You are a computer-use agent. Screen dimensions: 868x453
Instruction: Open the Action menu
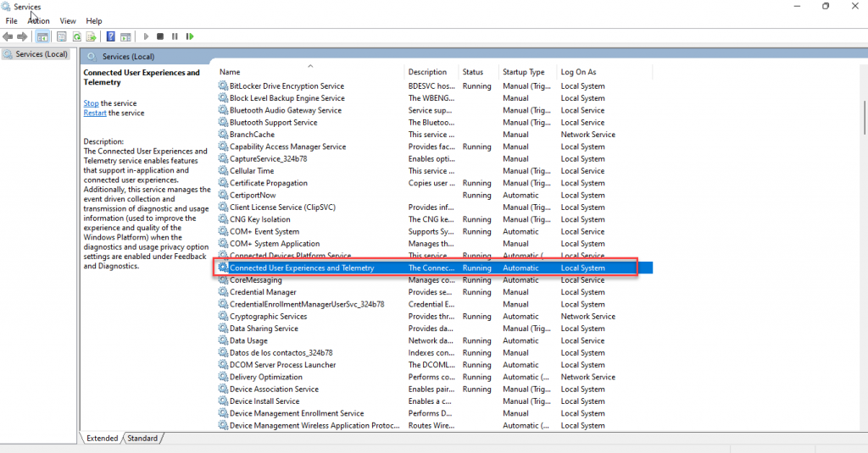39,21
